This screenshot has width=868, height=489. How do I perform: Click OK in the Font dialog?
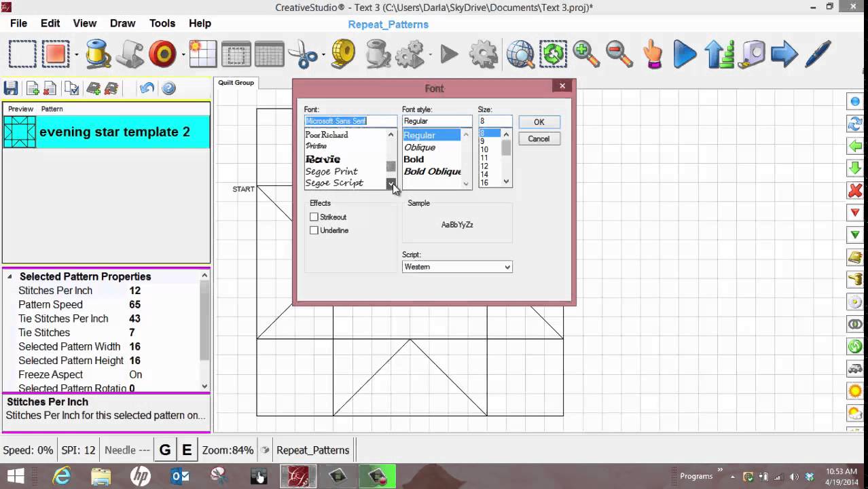(x=539, y=122)
